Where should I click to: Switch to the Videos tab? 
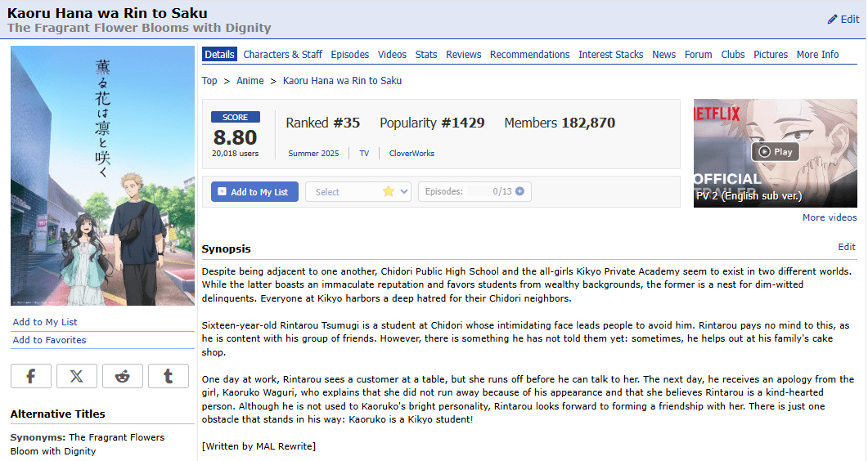(392, 54)
